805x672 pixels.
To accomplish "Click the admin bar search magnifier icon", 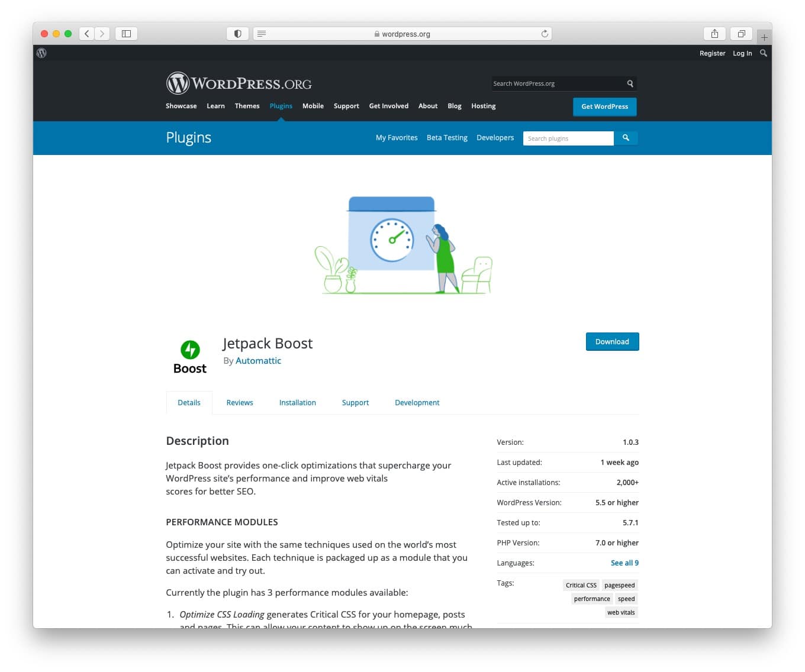I will (x=764, y=53).
